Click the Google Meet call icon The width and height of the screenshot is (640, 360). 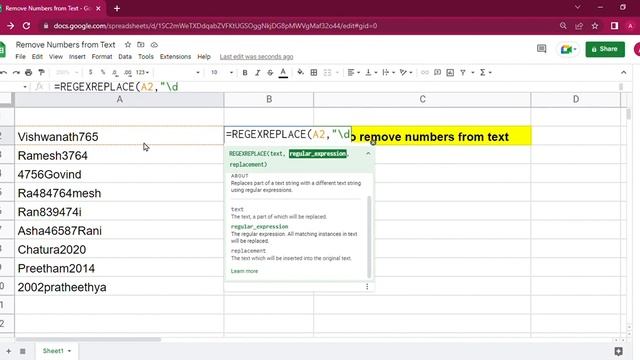pos(567,49)
